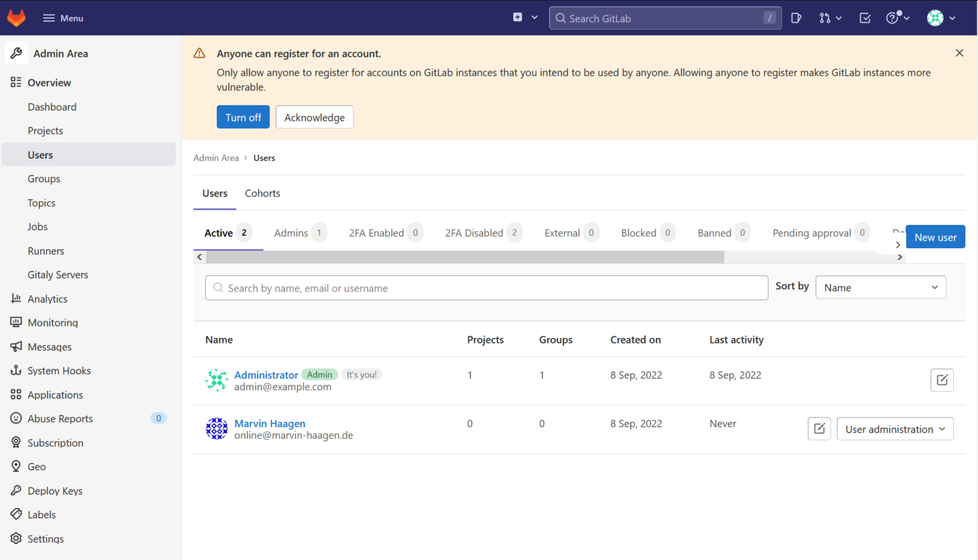Switch to the Cohorts tab
This screenshot has width=978, height=560.
(x=262, y=193)
